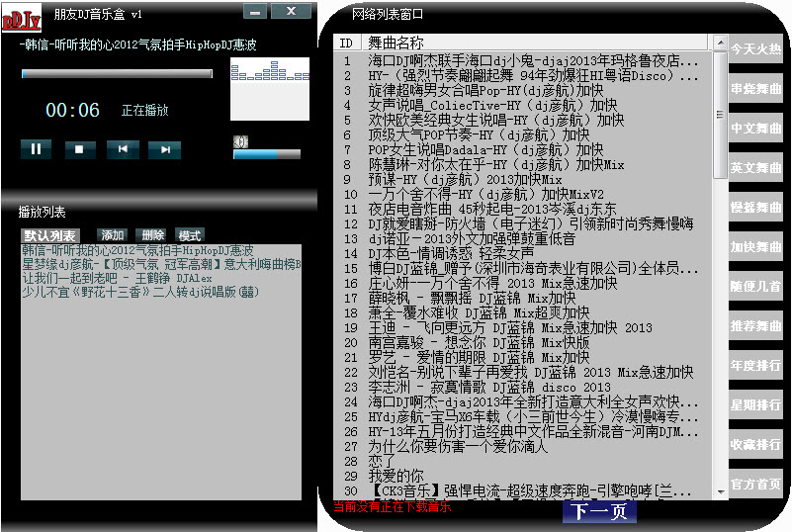This screenshot has height=532, width=792.
Task: Click the network list scrollbar thumb
Action: point(720,114)
